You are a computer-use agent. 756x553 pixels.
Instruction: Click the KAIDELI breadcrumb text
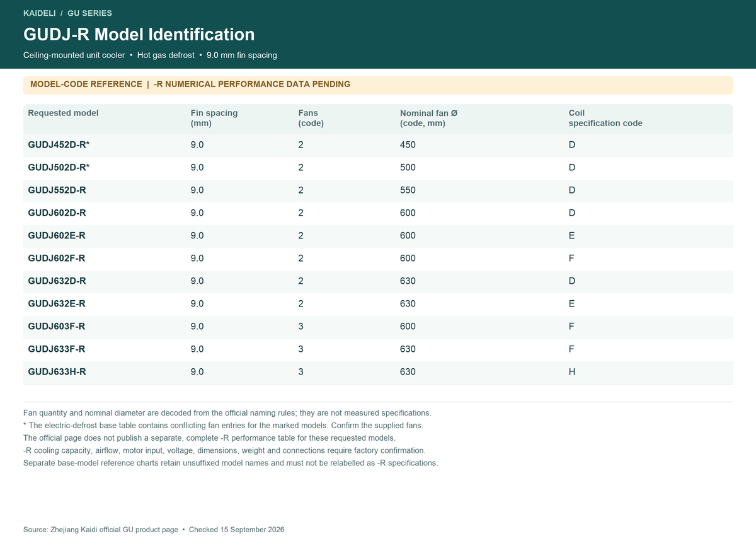(40, 13)
